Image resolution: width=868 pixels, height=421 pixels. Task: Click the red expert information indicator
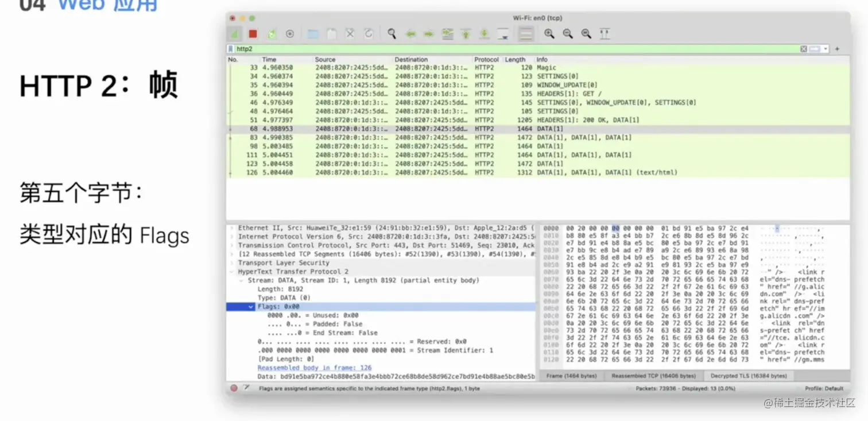point(234,388)
